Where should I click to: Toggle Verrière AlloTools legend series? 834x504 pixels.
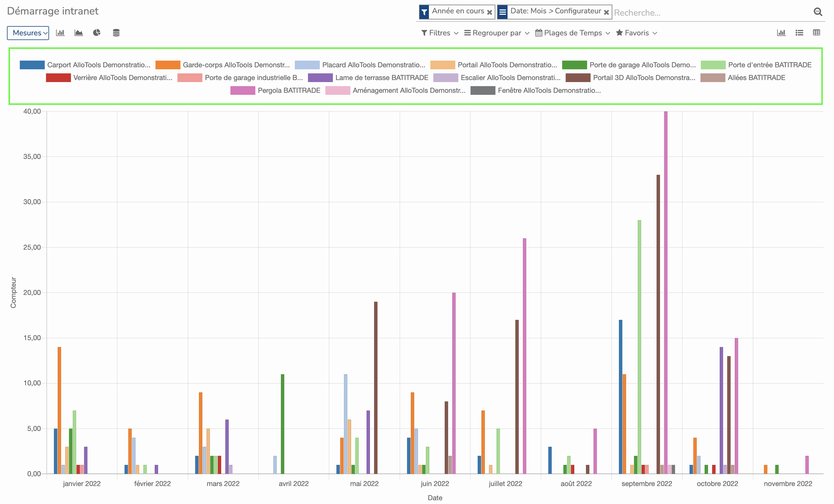109,78
